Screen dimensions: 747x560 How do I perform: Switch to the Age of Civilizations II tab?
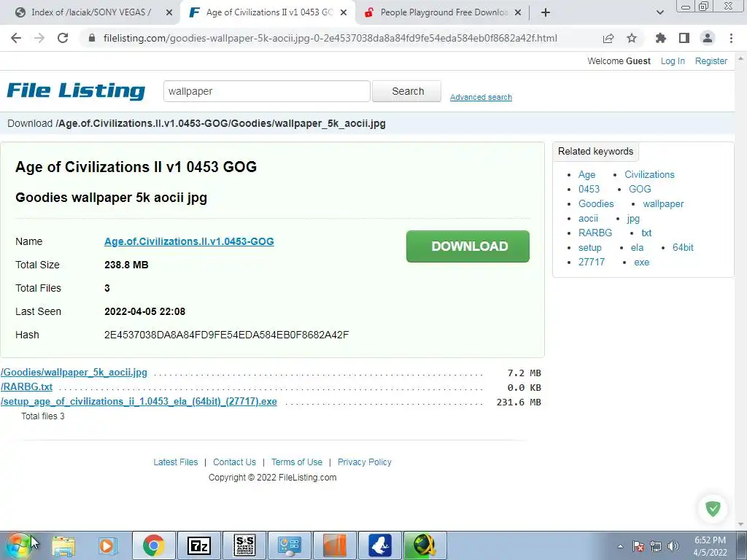[269, 12]
